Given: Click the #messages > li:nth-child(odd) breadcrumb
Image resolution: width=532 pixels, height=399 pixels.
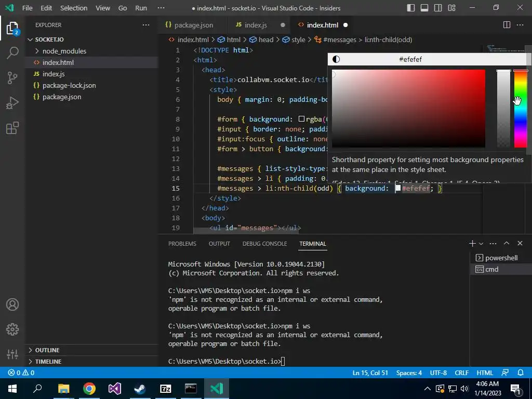Looking at the screenshot, I should [x=363, y=39].
